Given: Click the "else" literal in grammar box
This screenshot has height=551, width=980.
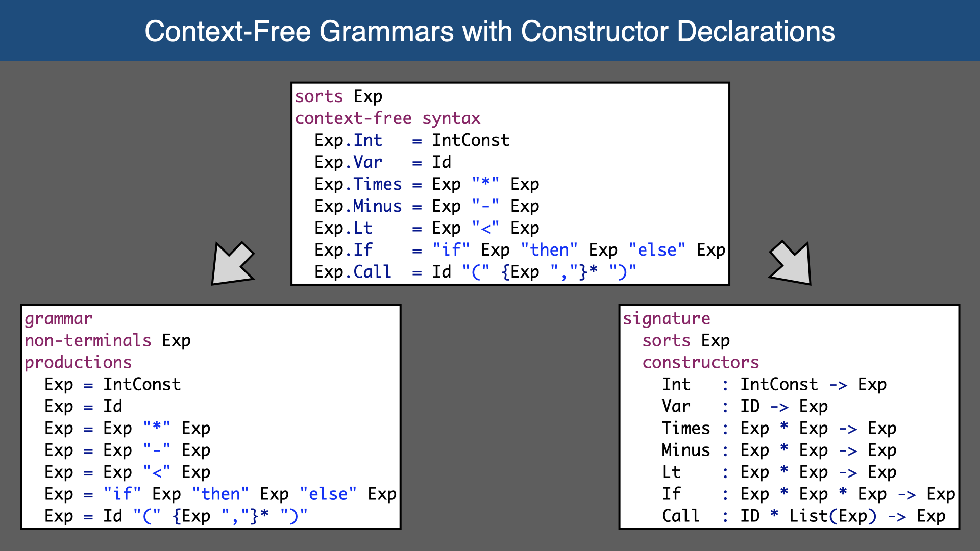Looking at the screenshot, I should (328, 494).
